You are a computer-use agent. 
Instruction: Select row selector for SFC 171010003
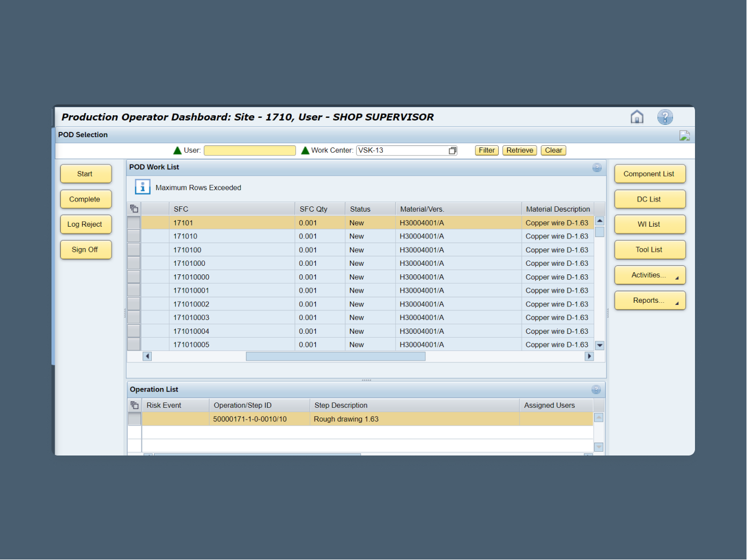[134, 317]
